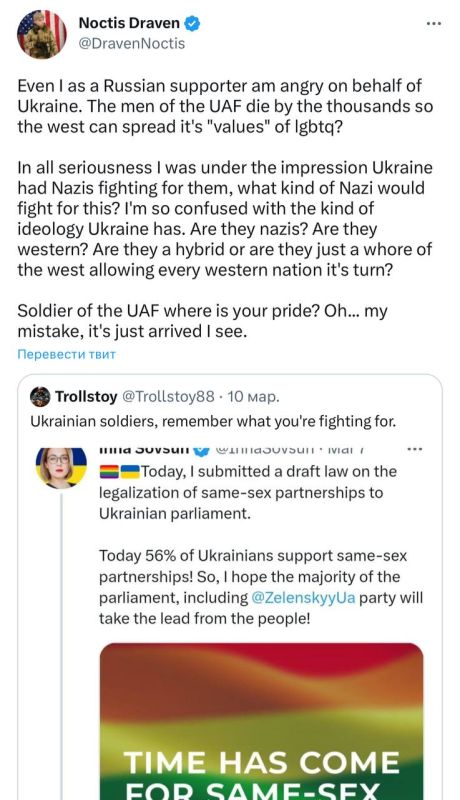Open the @DravenNoctis handle
The image size is (460, 800).
[x=132, y=43]
